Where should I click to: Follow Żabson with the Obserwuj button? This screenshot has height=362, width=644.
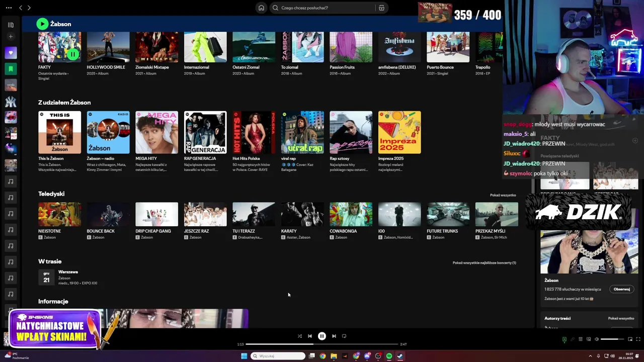(x=622, y=289)
